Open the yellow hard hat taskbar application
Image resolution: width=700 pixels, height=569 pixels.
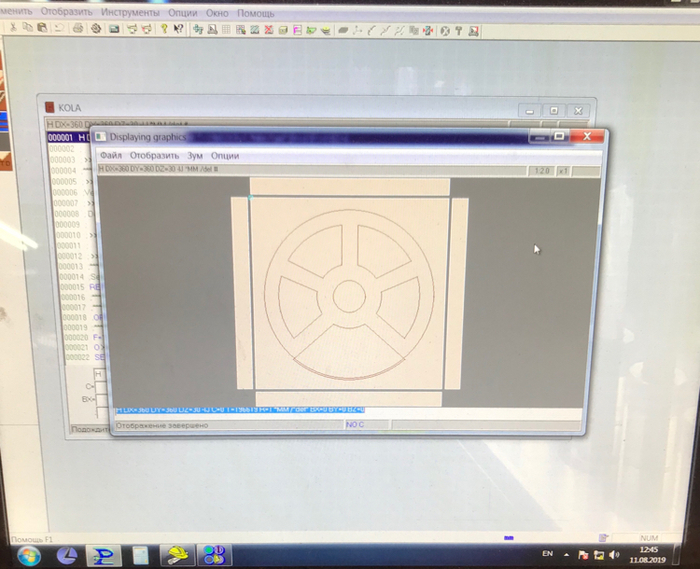pos(178,556)
